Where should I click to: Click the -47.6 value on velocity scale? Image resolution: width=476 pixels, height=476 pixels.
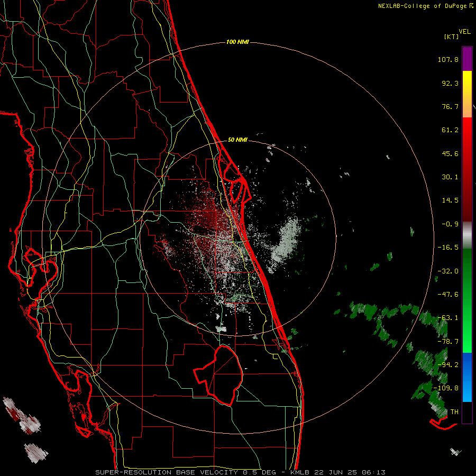point(448,295)
